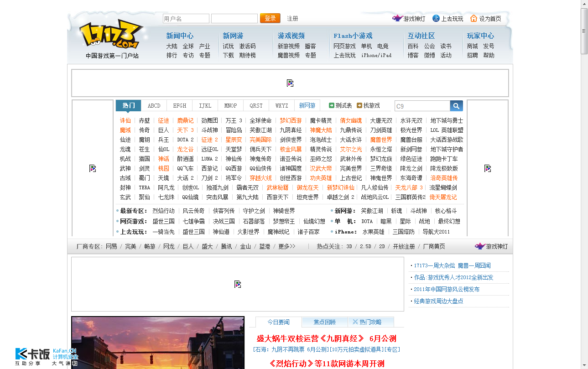Viewport: 588px width, 369px height.
Task: Switch to the MNOP games tab
Action: tap(231, 105)
